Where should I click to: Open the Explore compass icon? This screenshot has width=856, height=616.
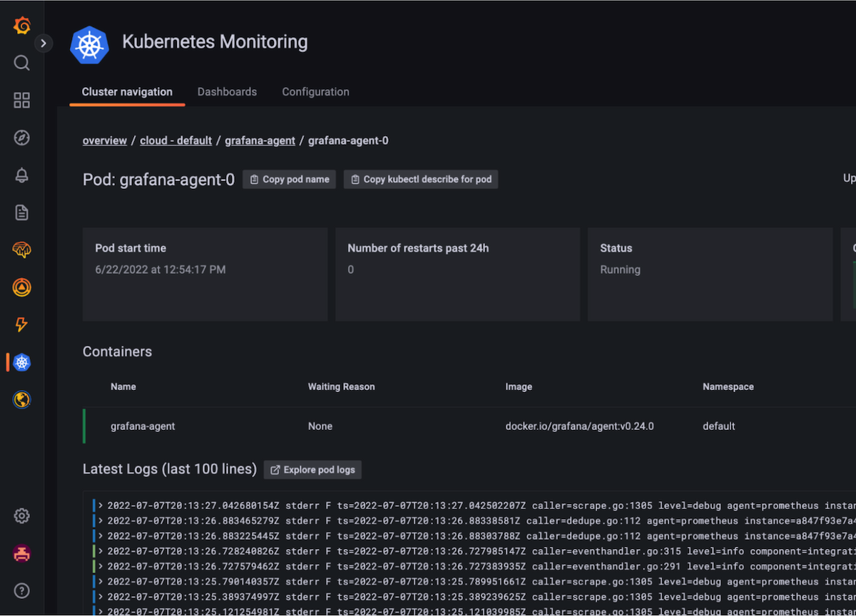click(x=21, y=138)
